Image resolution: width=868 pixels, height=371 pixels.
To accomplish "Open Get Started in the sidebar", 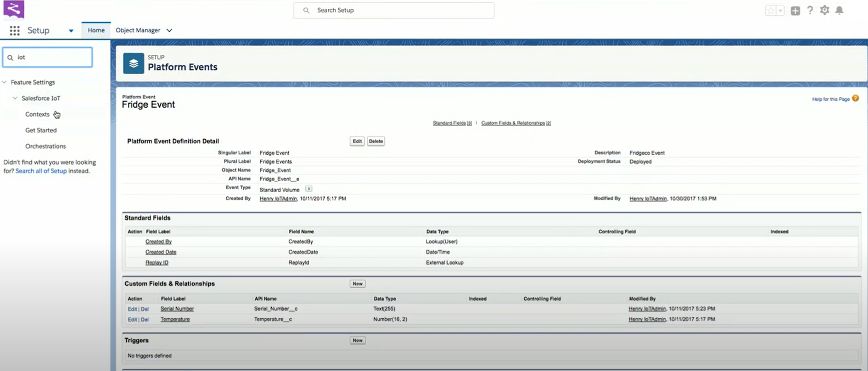I will point(41,130).
